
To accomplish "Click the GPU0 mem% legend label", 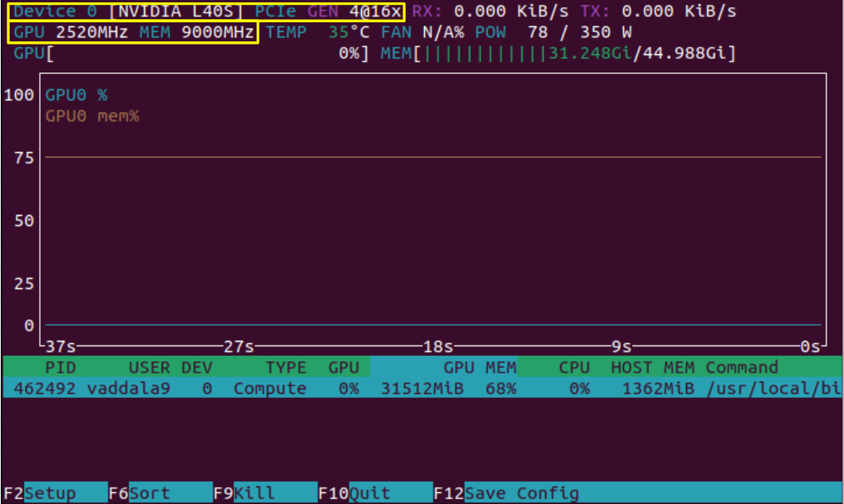I will pos(92,116).
